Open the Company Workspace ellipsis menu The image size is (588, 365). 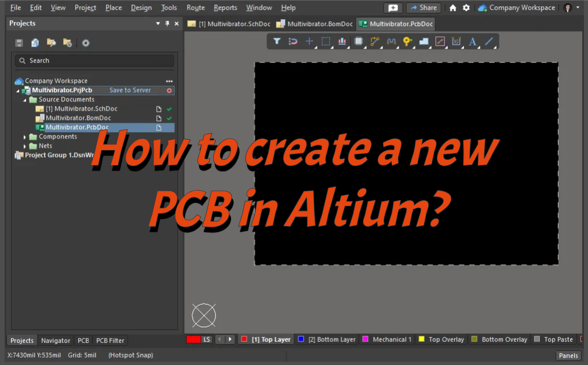click(x=169, y=81)
